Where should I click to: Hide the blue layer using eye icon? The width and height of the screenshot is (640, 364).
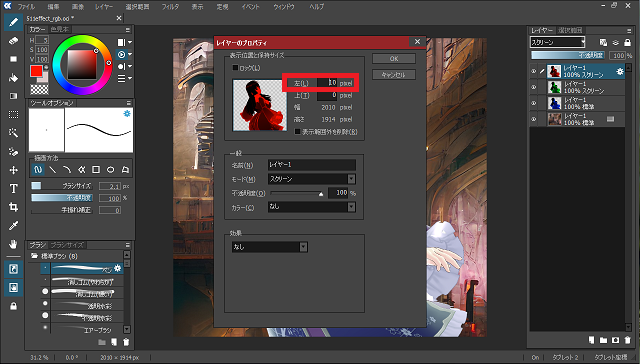click(x=533, y=103)
